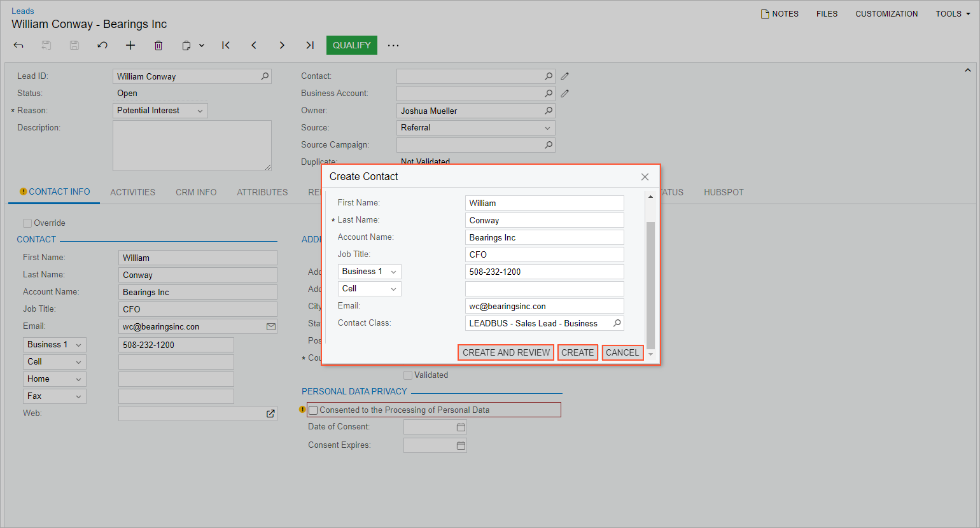Image resolution: width=980 pixels, height=528 pixels.
Task: Click the green Qualify button
Action: 351,45
